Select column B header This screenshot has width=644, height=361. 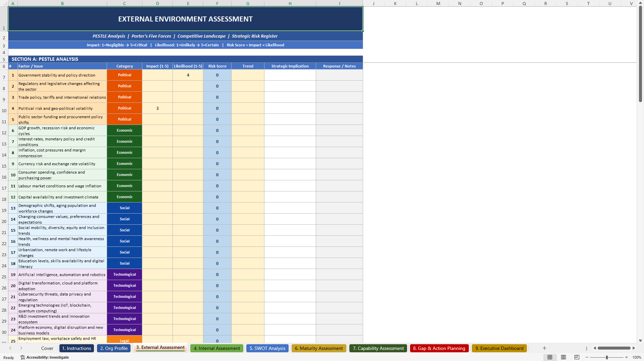tap(62, 3)
